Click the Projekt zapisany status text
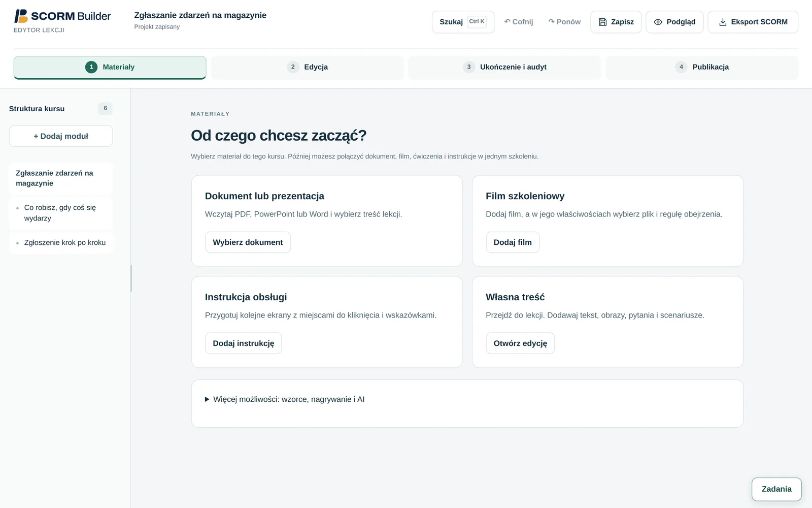Viewport: 812px width, 508px height. [157, 27]
